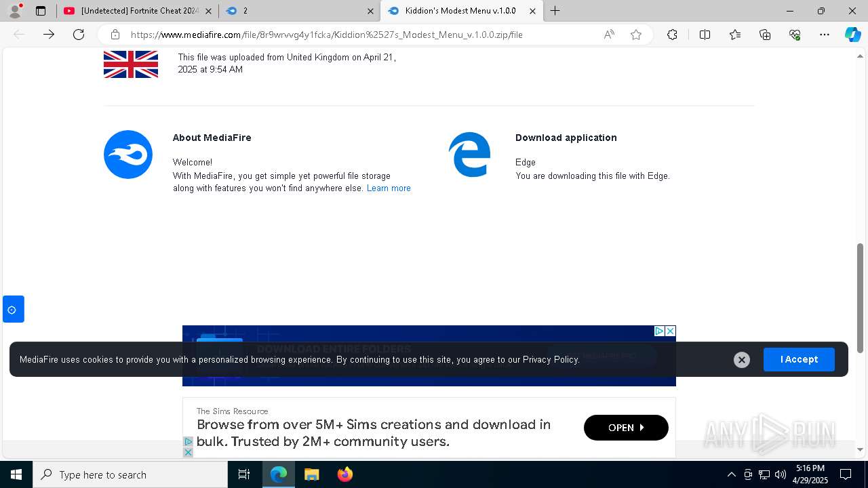The image size is (868, 488).
Task: Open the browser profile avatar icon
Action: pyautogui.click(x=15, y=11)
